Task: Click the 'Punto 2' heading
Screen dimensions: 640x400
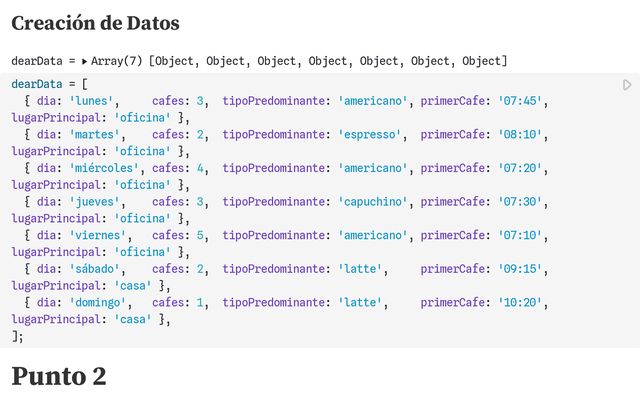Action: pos(58,376)
